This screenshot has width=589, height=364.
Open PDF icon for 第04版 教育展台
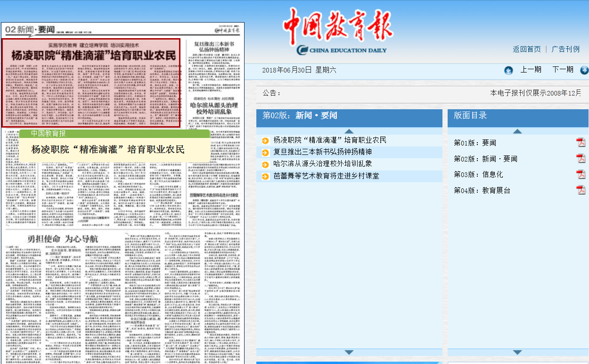581,190
